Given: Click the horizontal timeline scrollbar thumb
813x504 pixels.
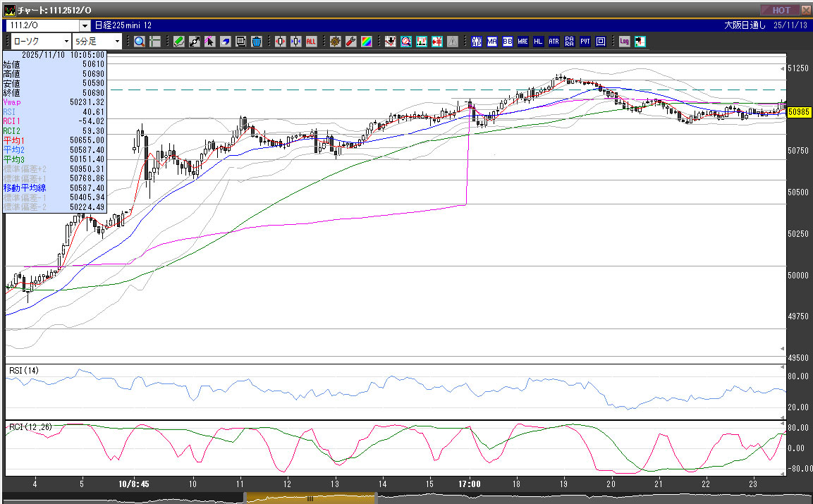Looking at the screenshot, I should click(x=310, y=498).
